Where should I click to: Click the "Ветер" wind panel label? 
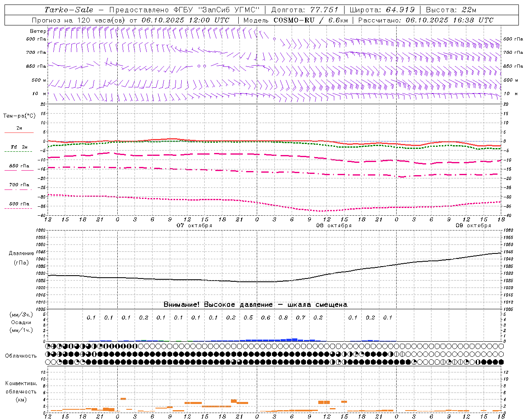(x=38, y=31)
